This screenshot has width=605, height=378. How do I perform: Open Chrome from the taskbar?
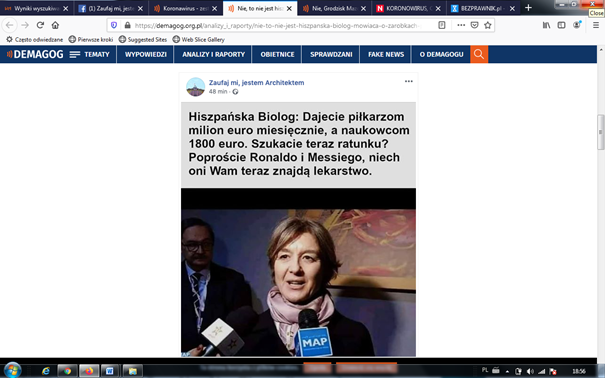pyautogui.click(x=67, y=371)
